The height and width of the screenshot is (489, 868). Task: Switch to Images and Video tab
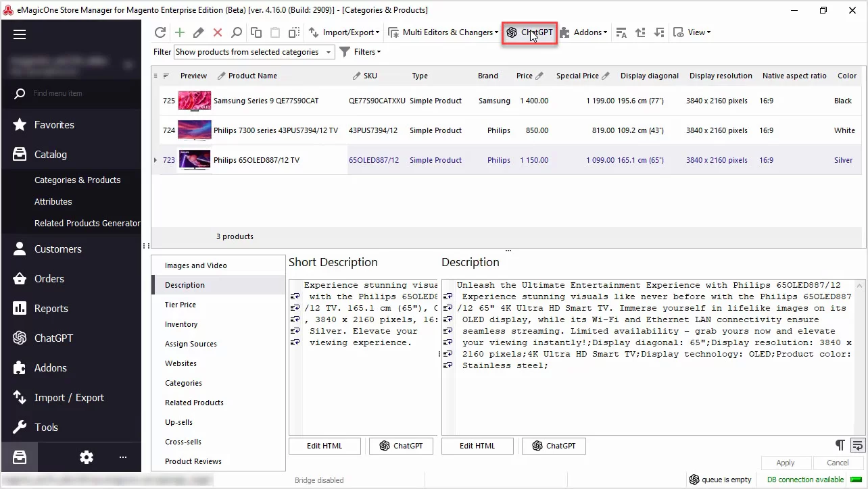coord(218,265)
